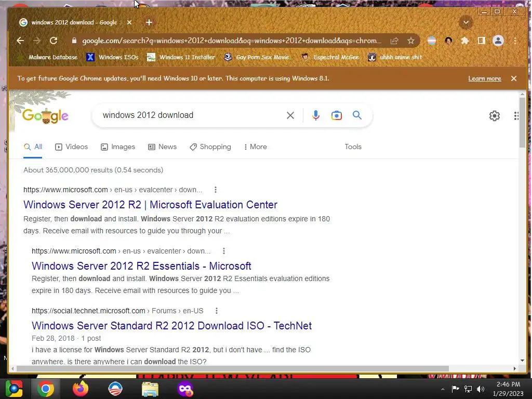Start voice search with microphone

(315, 115)
